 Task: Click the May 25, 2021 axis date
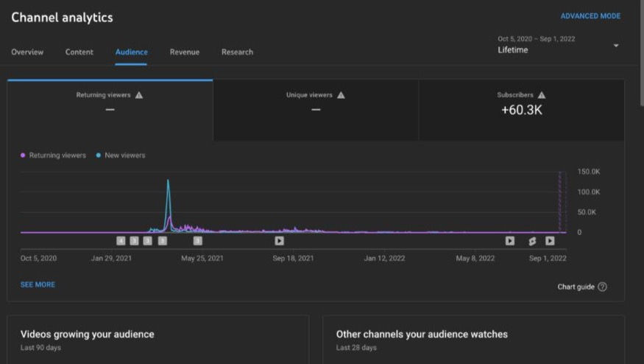(202, 259)
